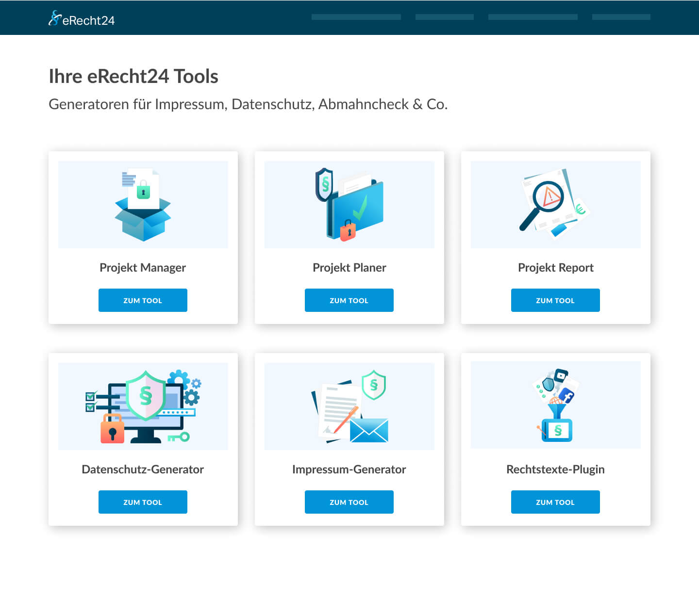The width and height of the screenshot is (699, 616).
Task: Click the eRecht24 logo in header
Action: coord(82,19)
